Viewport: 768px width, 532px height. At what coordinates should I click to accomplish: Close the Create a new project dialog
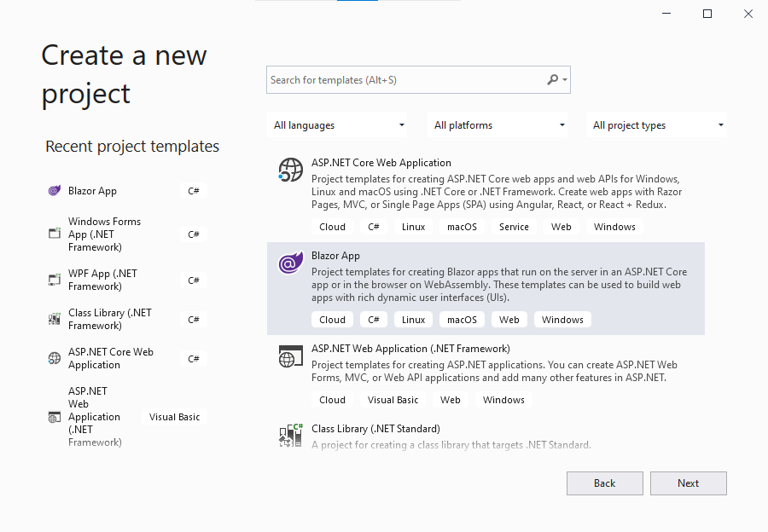(x=748, y=14)
